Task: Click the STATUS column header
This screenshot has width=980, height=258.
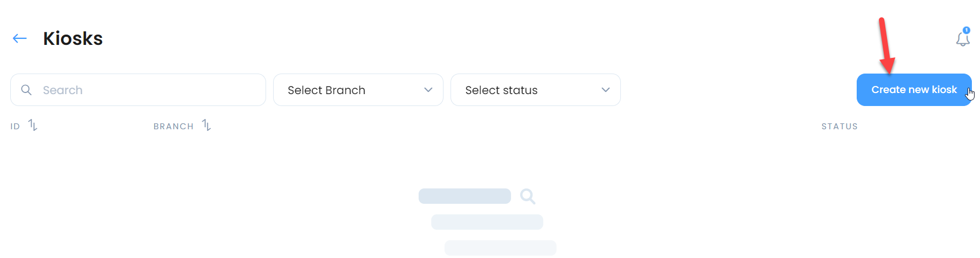Action: (x=839, y=126)
